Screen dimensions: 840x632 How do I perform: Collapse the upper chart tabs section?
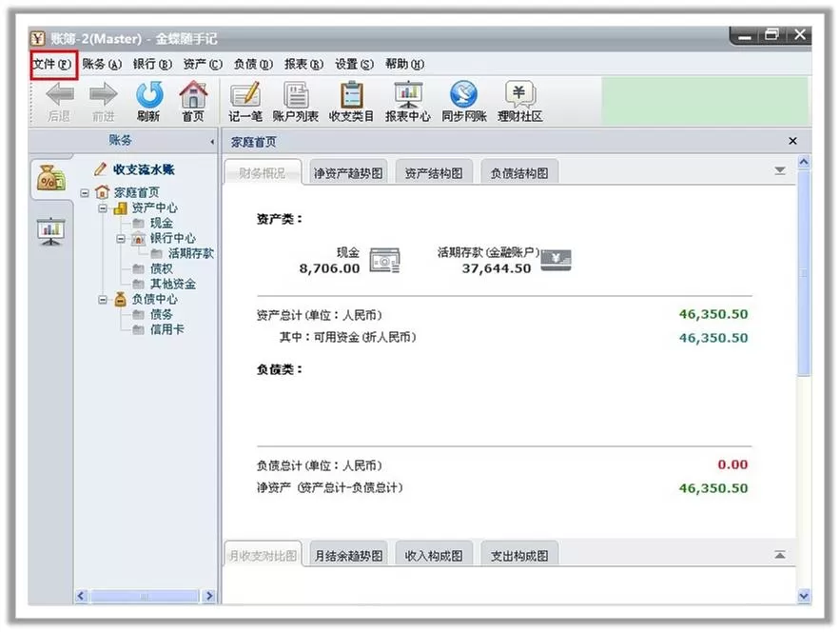tap(780, 171)
